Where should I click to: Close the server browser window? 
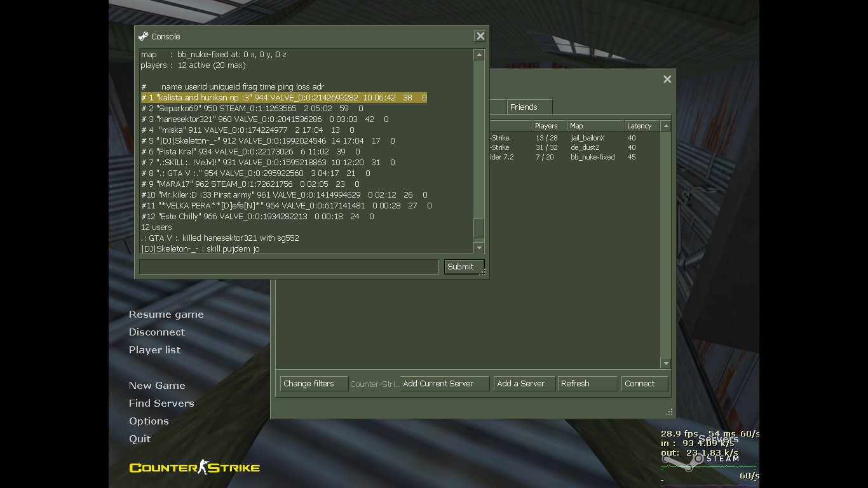[x=667, y=79]
